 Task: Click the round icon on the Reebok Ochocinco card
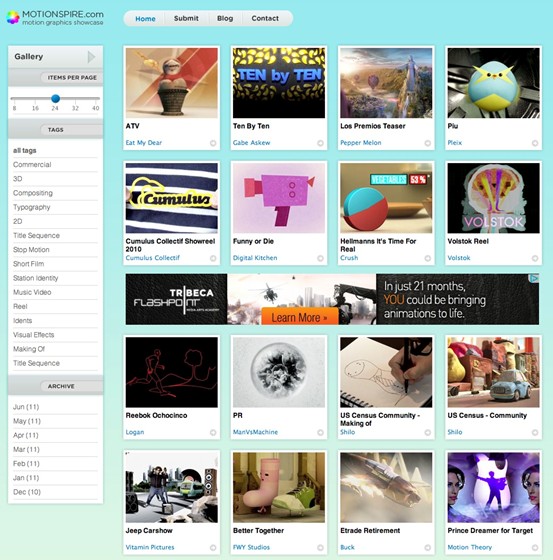point(213,432)
